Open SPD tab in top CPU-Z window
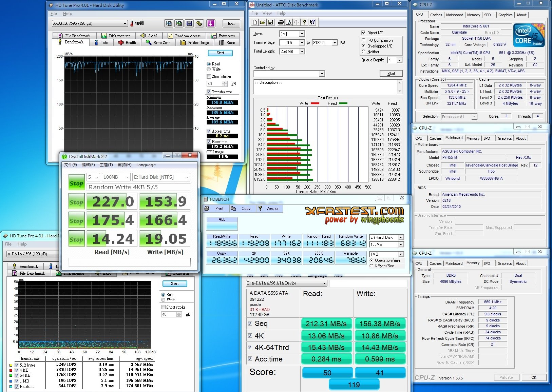The image size is (552, 392). 487,15
